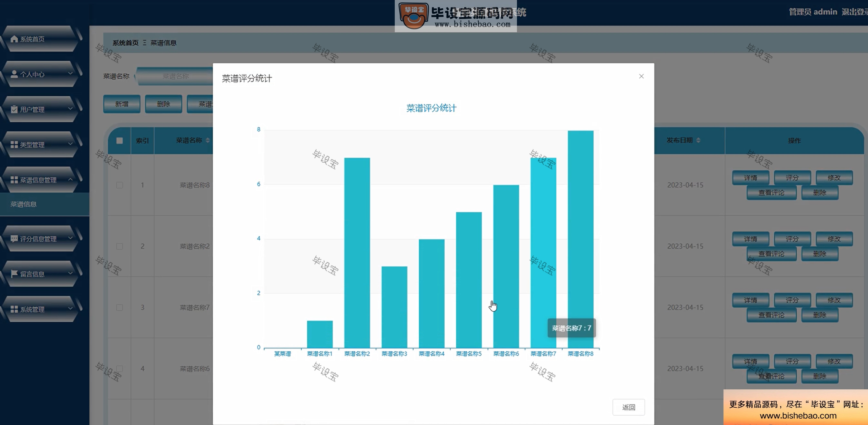The width and height of the screenshot is (868, 425).
Task: Click the grid icon beside 类型管理
Action: coord(14,145)
